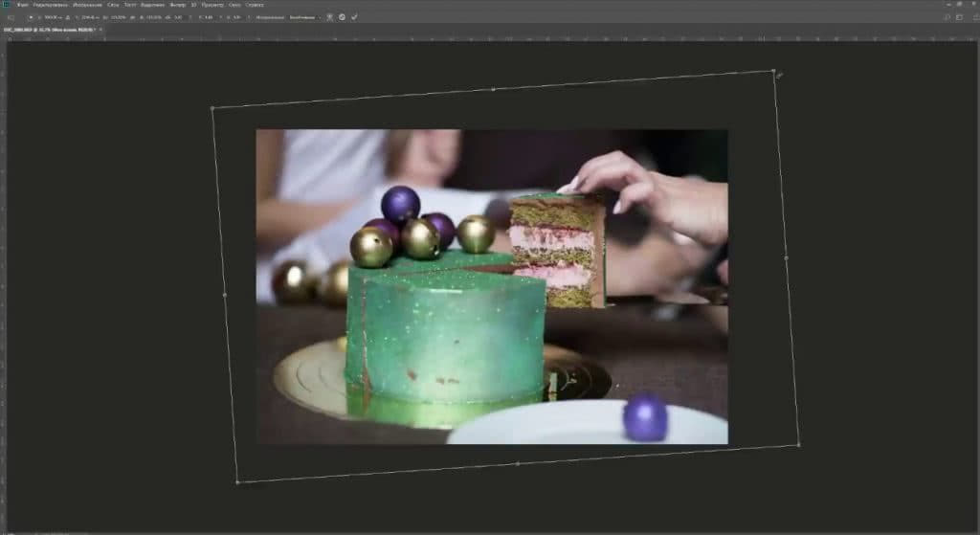The height and width of the screenshot is (535, 980).
Task: Toggle the reference point checkbox in options bar
Action: point(30,17)
